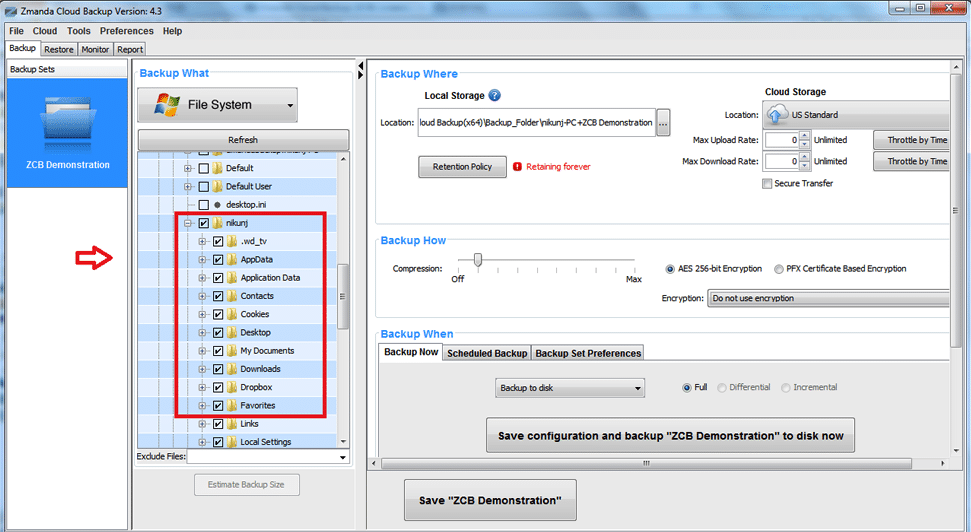Open the cloud Location US Standard dropdown
This screenshot has width=971, height=532.
(x=856, y=115)
